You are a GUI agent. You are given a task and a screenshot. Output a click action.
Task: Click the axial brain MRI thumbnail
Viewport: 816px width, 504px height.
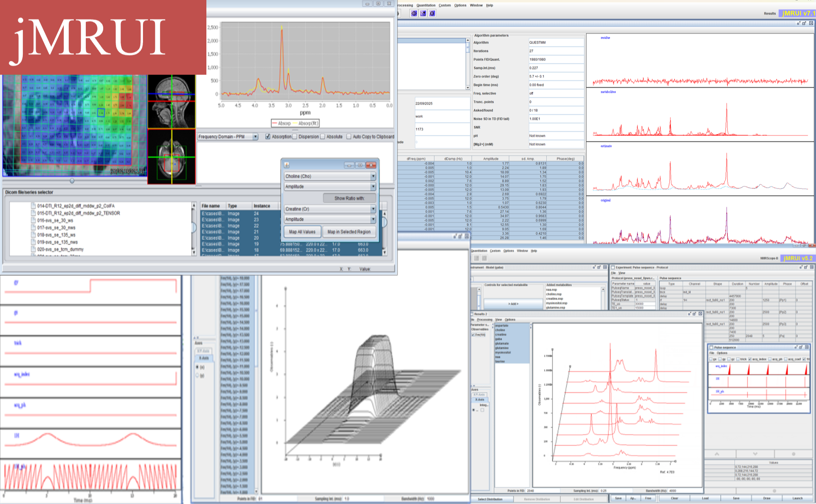172,157
